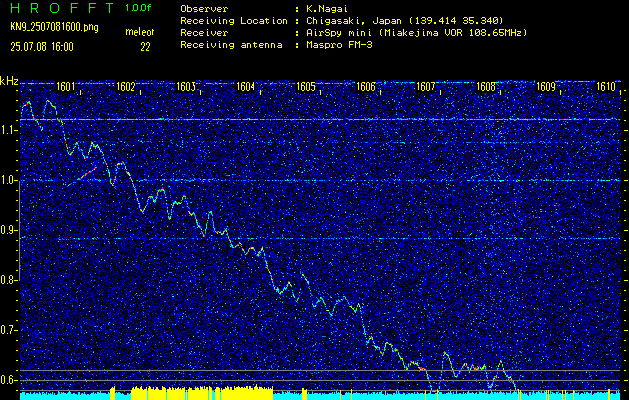The height and width of the screenshot is (400, 629).
Task: Click the 1608 time axis marker
Action: [486, 86]
